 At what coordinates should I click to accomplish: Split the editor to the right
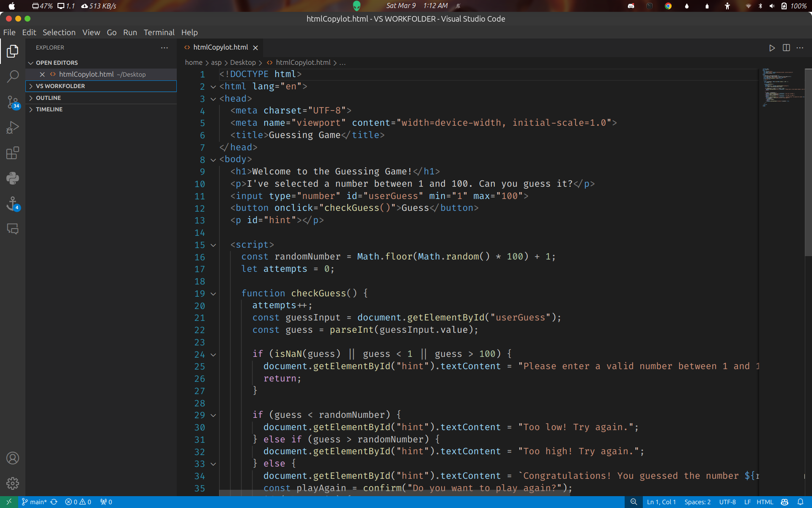pyautogui.click(x=786, y=48)
